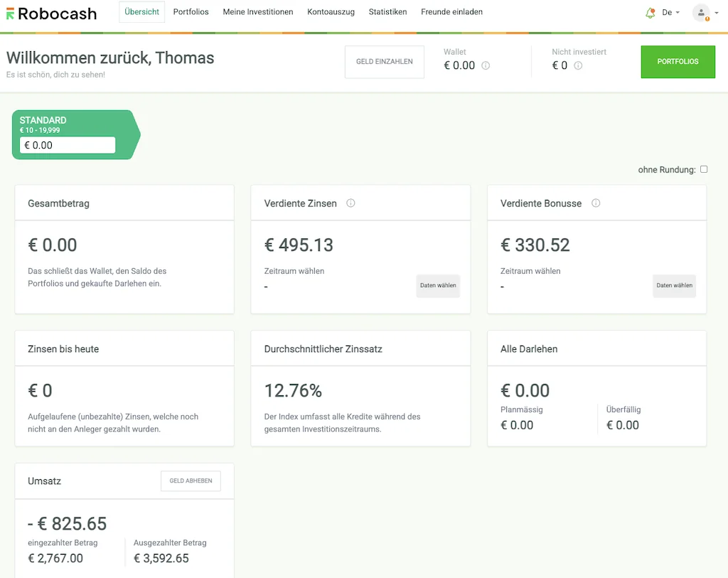Image resolution: width=728 pixels, height=578 pixels.
Task: Open the user profile avatar menu
Action: [701, 13]
